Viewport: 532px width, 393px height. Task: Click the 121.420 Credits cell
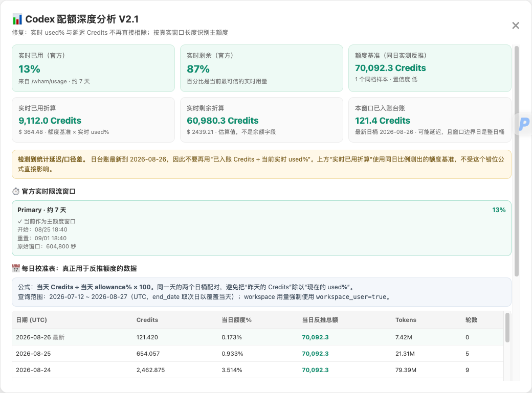(147, 337)
